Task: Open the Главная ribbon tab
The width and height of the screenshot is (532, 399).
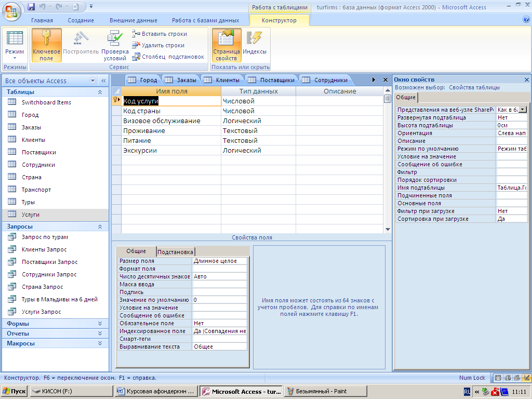Action: (42, 20)
